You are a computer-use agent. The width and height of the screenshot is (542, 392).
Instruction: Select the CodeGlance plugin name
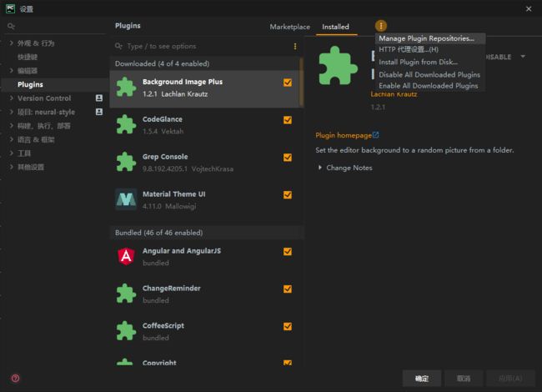tap(163, 119)
